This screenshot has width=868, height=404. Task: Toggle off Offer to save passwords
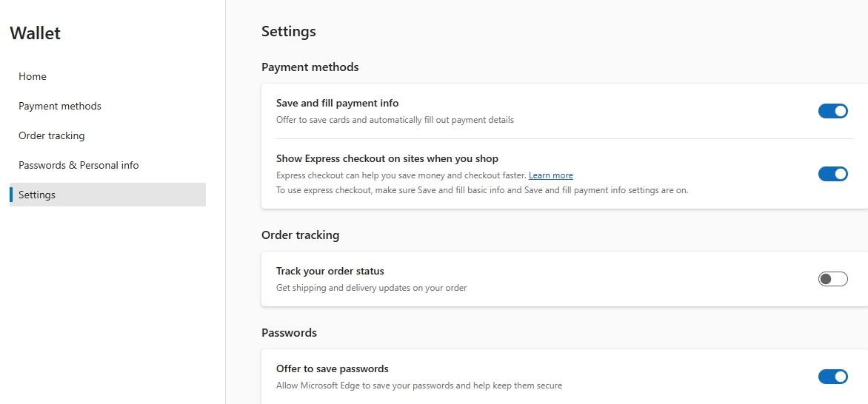tap(832, 377)
